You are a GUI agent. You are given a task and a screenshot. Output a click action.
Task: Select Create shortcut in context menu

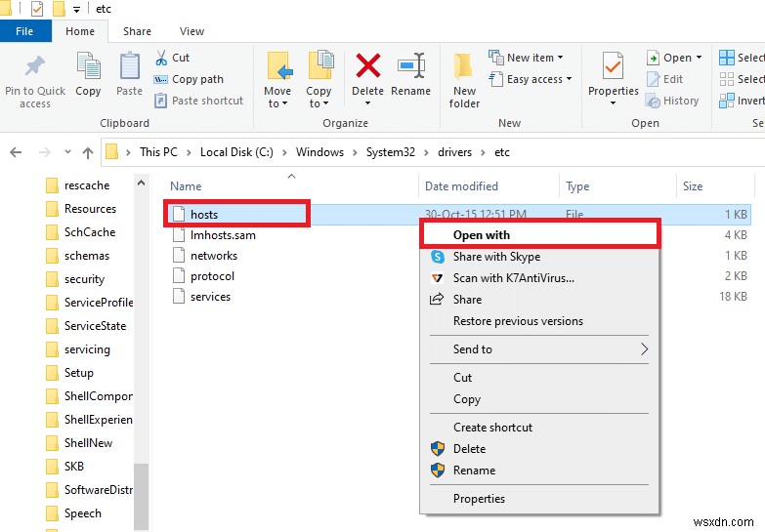click(540, 428)
